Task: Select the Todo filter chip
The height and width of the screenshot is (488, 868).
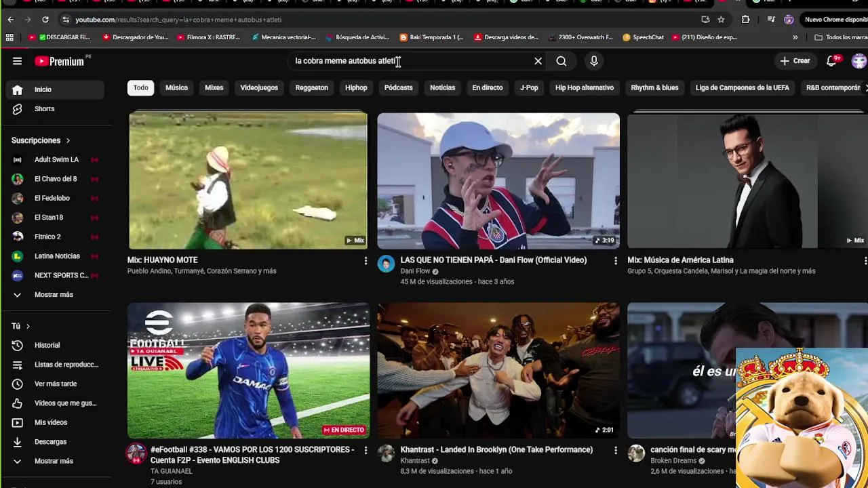Action: pos(140,87)
